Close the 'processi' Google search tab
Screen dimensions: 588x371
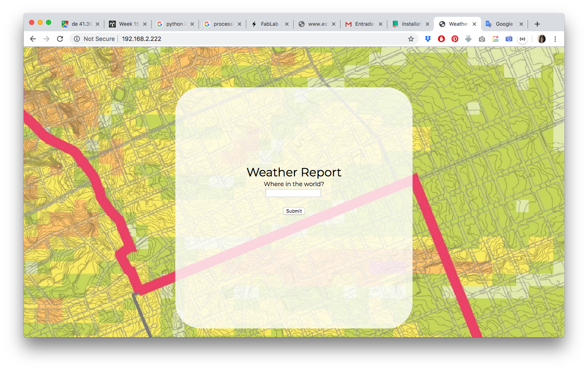coord(240,24)
